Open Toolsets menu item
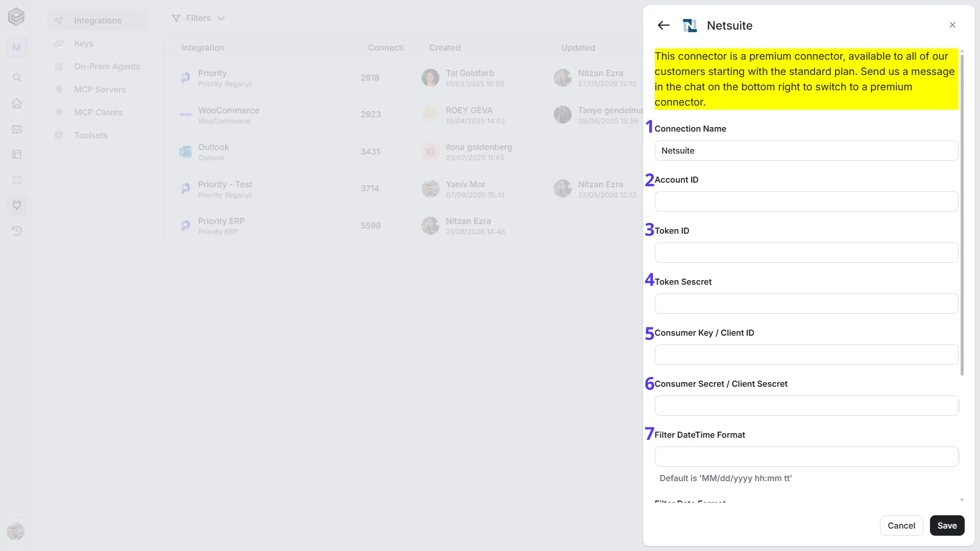The width and height of the screenshot is (980, 551). coord(97,135)
